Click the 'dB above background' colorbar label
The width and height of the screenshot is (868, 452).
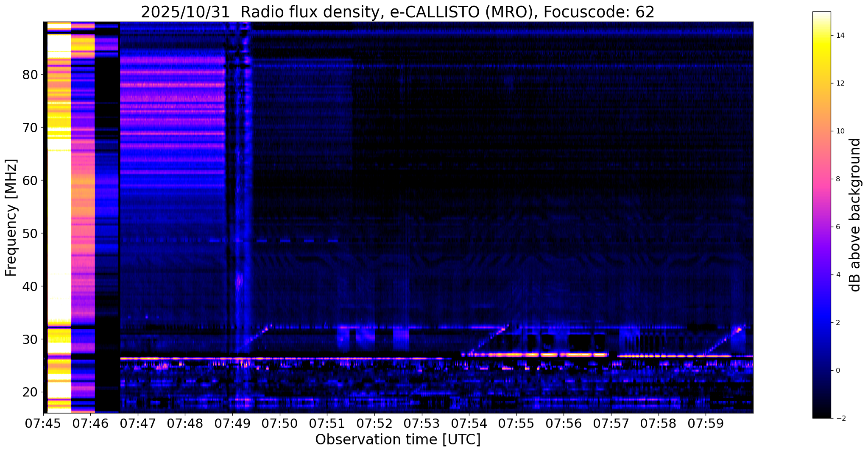[x=855, y=215]
